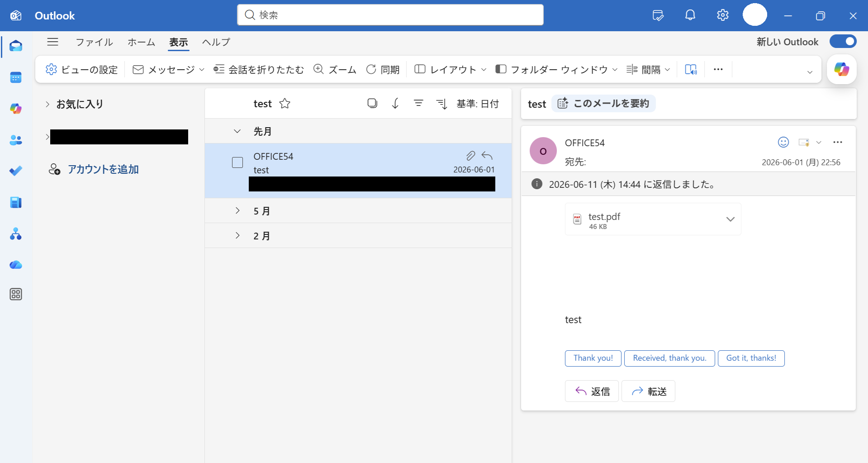Open the settings gear in title bar
This screenshot has height=463, width=868.
tap(723, 15)
